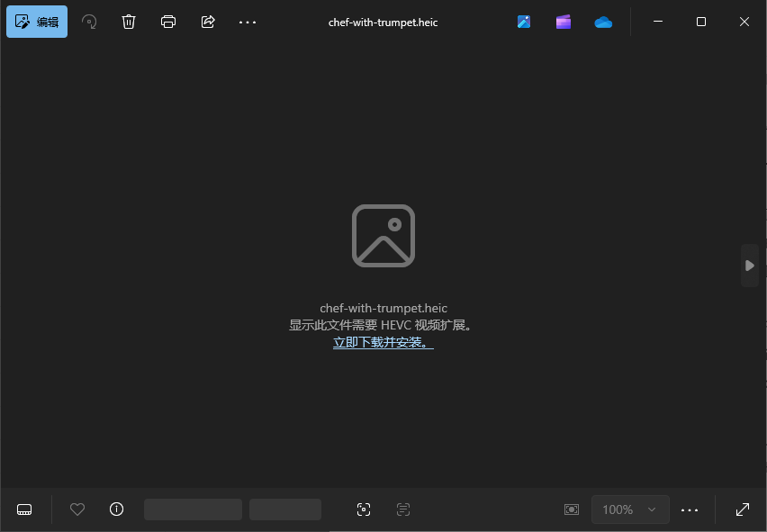The image size is (767, 532).
Task: Advance to the next image with the arrow
Action: point(749,266)
